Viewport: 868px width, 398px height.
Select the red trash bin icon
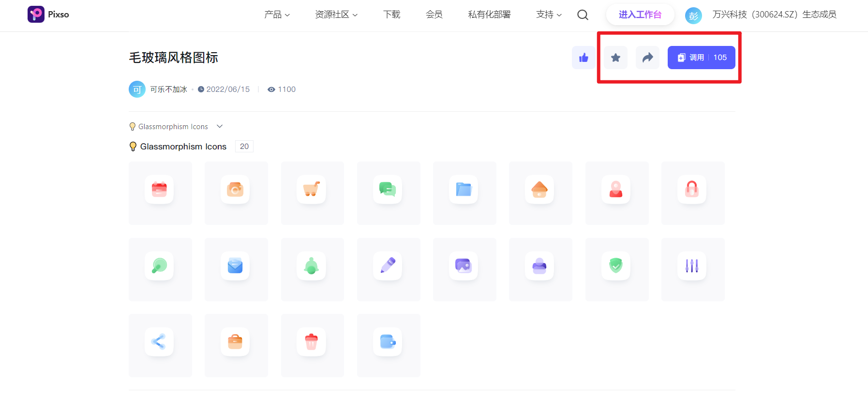pos(313,345)
